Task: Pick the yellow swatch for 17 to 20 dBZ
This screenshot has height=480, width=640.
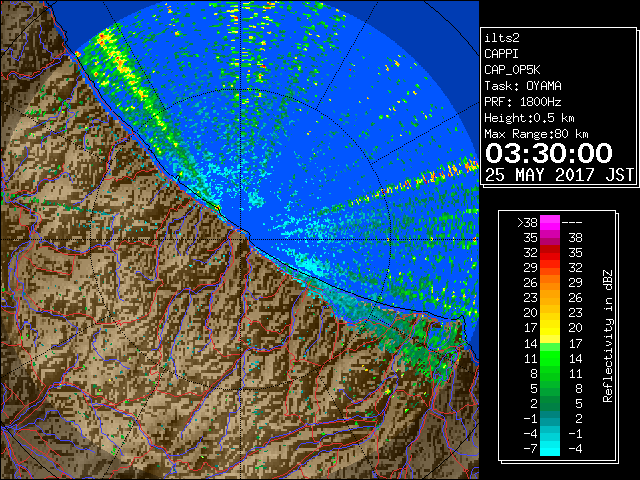Action: (550, 328)
